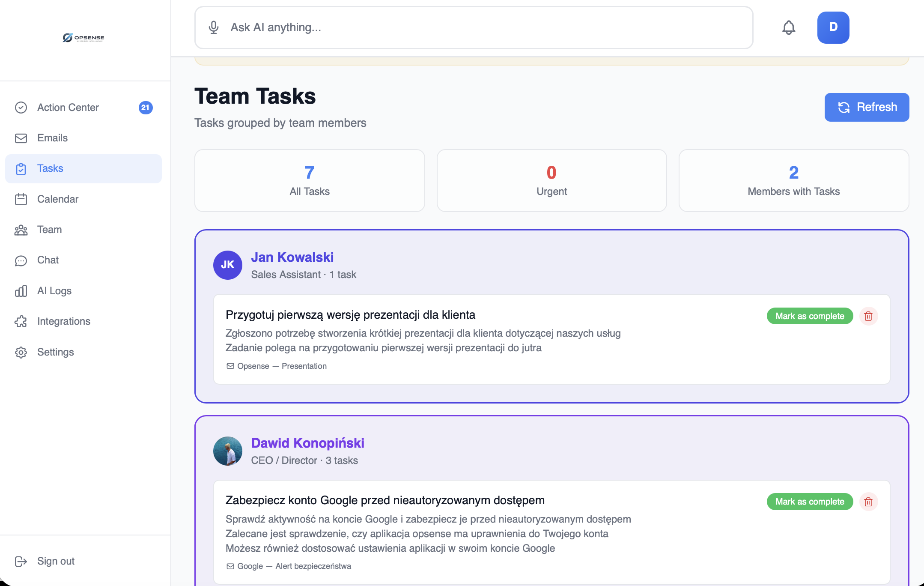Mark Google security task as complete

pyautogui.click(x=809, y=502)
